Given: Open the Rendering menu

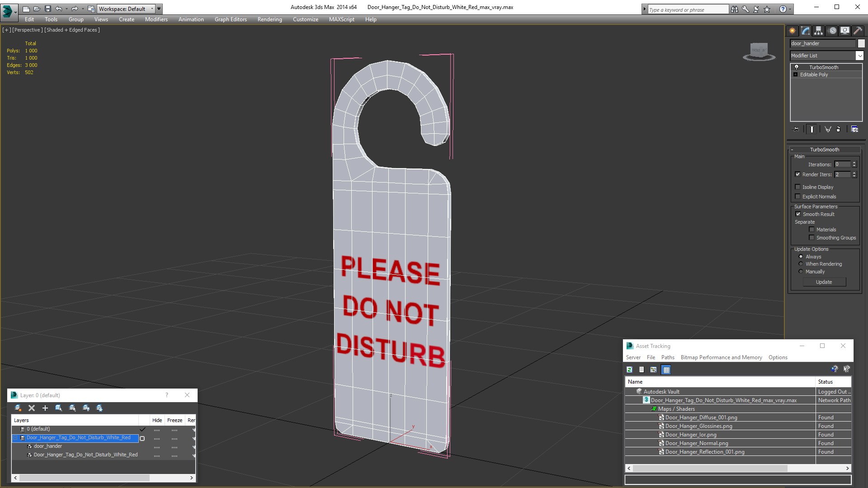Looking at the screenshot, I should [x=269, y=19].
